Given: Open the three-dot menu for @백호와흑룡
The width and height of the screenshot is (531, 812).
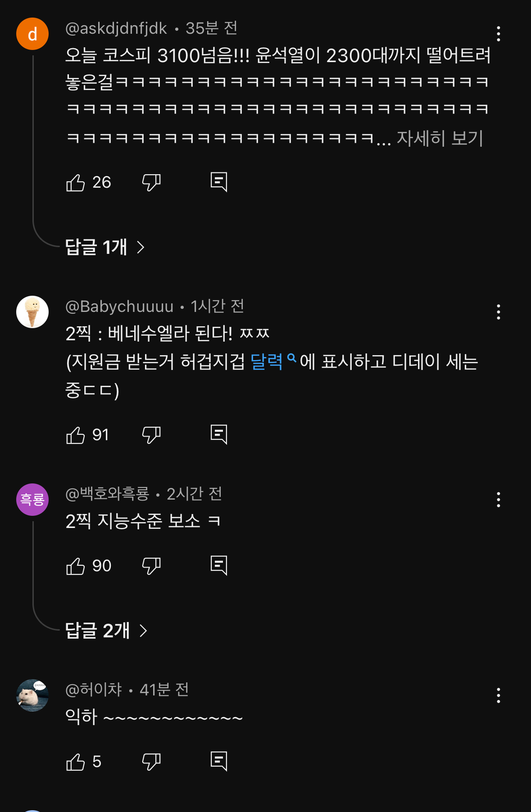Looking at the screenshot, I should point(498,500).
